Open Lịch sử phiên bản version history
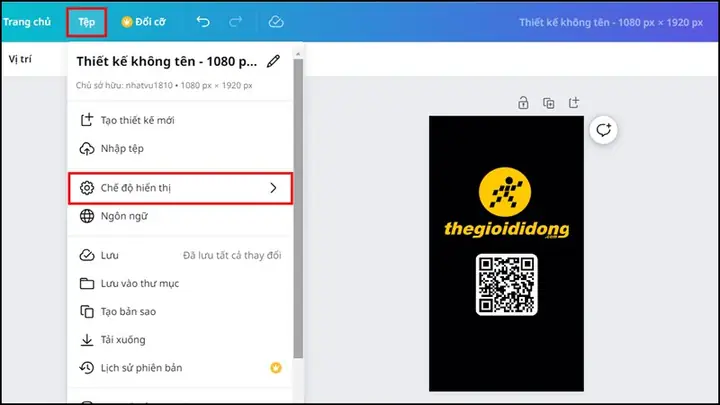This screenshot has width=720, height=405. click(x=180, y=368)
